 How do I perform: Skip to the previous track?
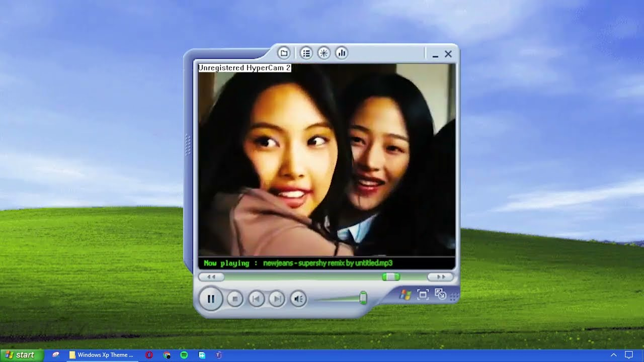pos(256,299)
